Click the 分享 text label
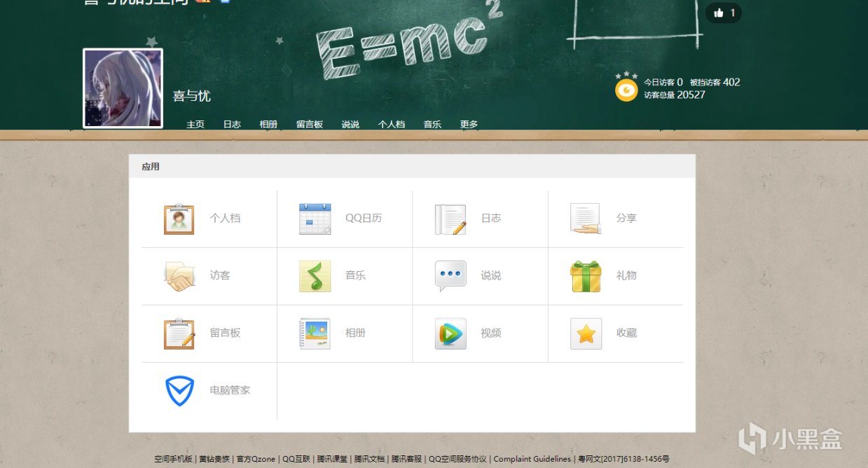This screenshot has width=868, height=468. 626,218
